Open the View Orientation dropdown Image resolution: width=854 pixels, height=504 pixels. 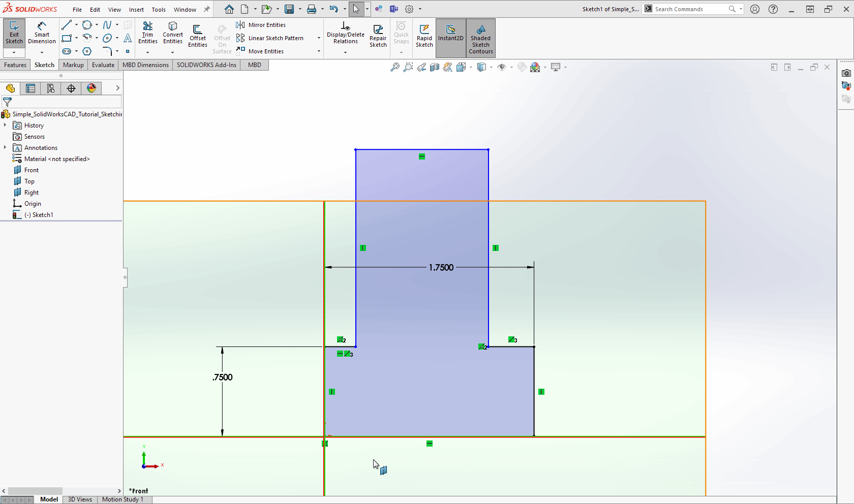470,67
